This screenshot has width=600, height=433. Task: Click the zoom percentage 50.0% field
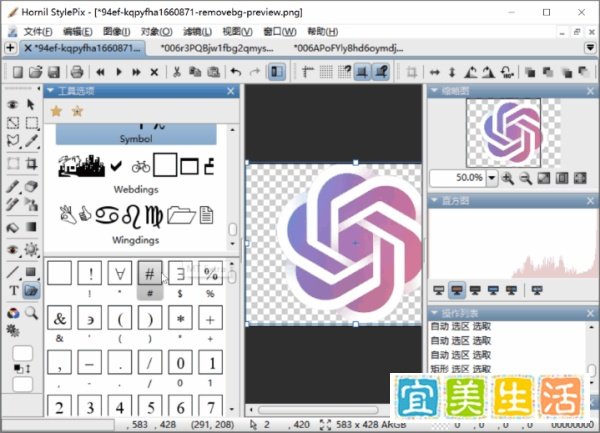point(458,178)
